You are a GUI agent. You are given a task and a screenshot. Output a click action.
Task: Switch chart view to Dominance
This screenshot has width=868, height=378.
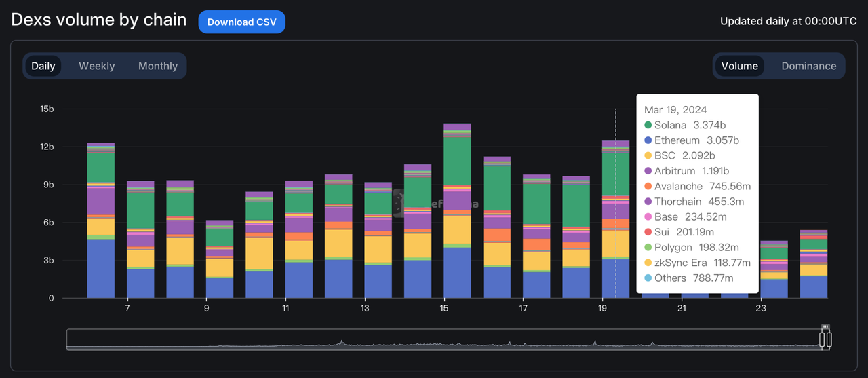808,66
